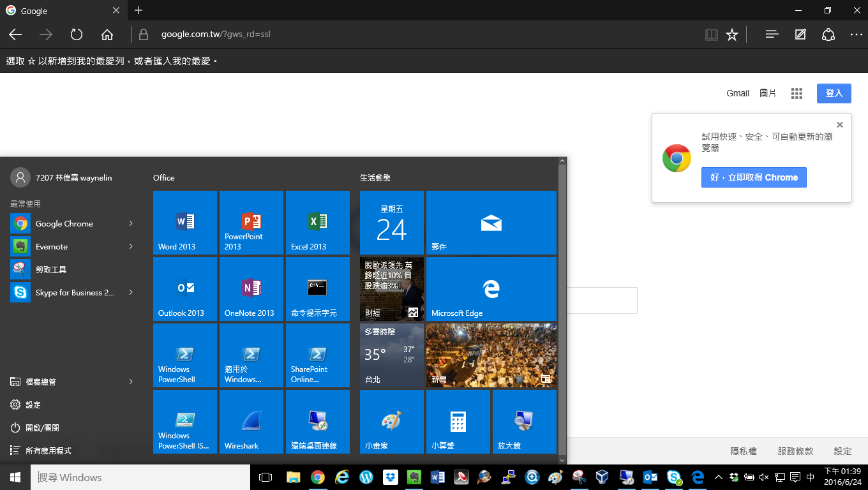Open the 新聞 news photo tile
The height and width of the screenshot is (490, 868).
(x=491, y=355)
